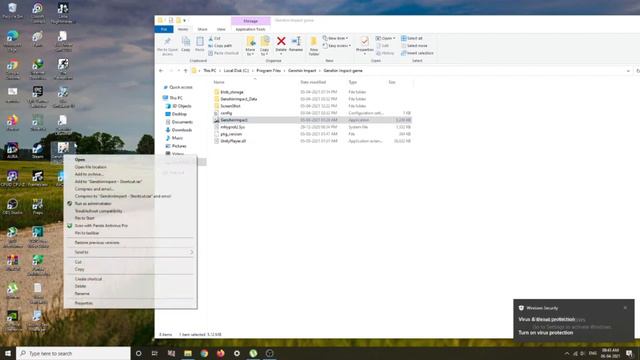Click Invert selection in the ribbon
Image resolution: width=640 pixels, height=360 pixels.
tap(417, 53)
